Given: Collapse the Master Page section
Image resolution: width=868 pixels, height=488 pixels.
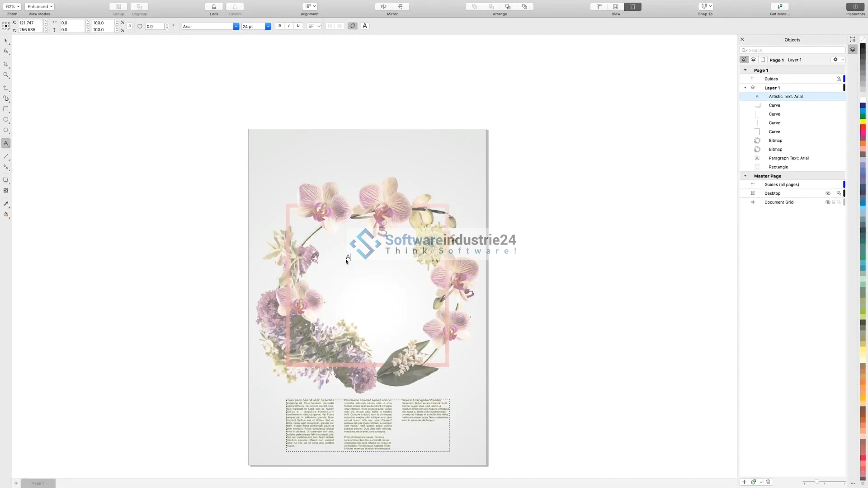Looking at the screenshot, I should click(745, 176).
